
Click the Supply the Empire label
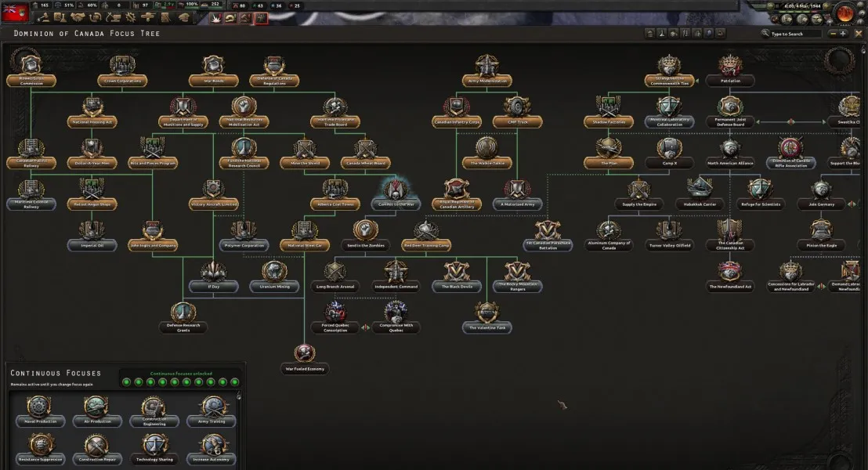click(638, 204)
